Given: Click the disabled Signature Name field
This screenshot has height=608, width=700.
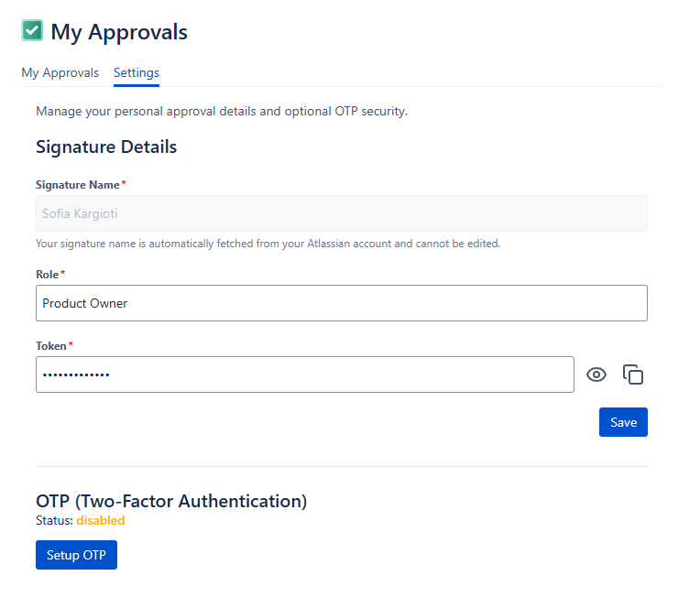Looking at the screenshot, I should point(341,213).
